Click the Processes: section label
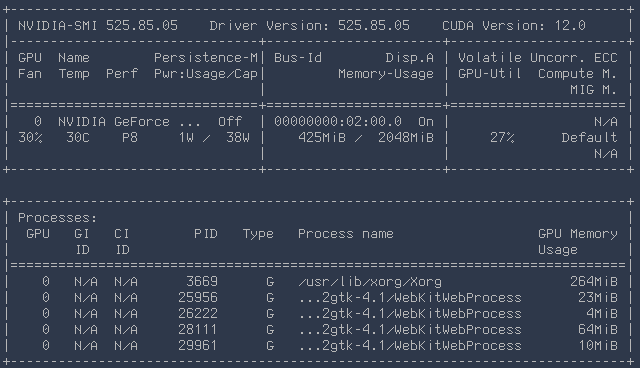640x368 pixels. 58,218
